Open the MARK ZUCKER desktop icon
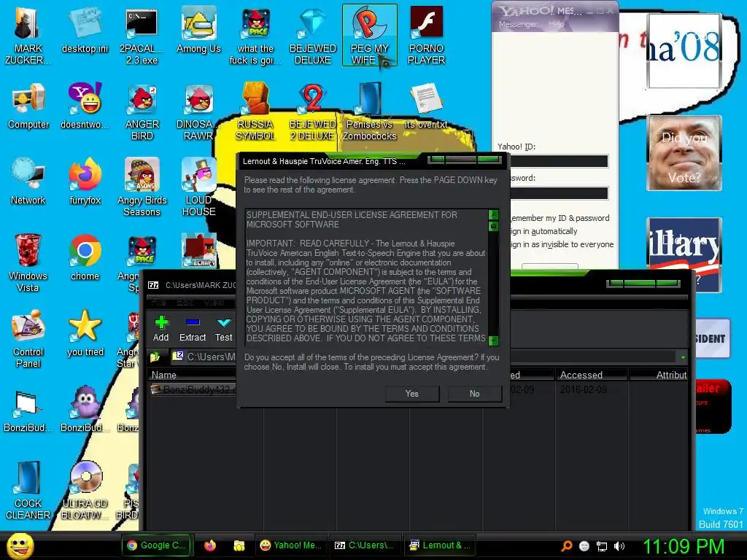 tap(28, 34)
